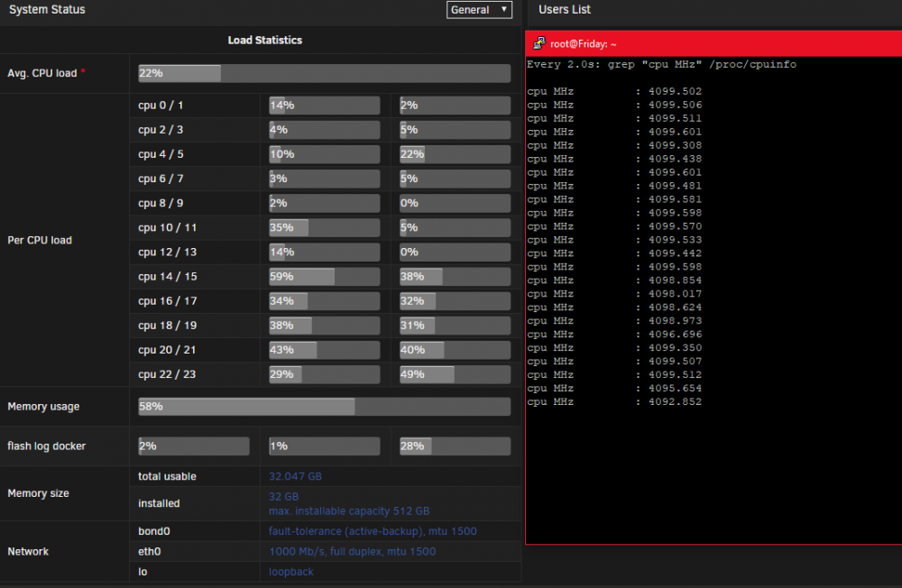Click the 4099.502 MHz value in terminal
This screenshot has height=588, width=902.
[676, 91]
